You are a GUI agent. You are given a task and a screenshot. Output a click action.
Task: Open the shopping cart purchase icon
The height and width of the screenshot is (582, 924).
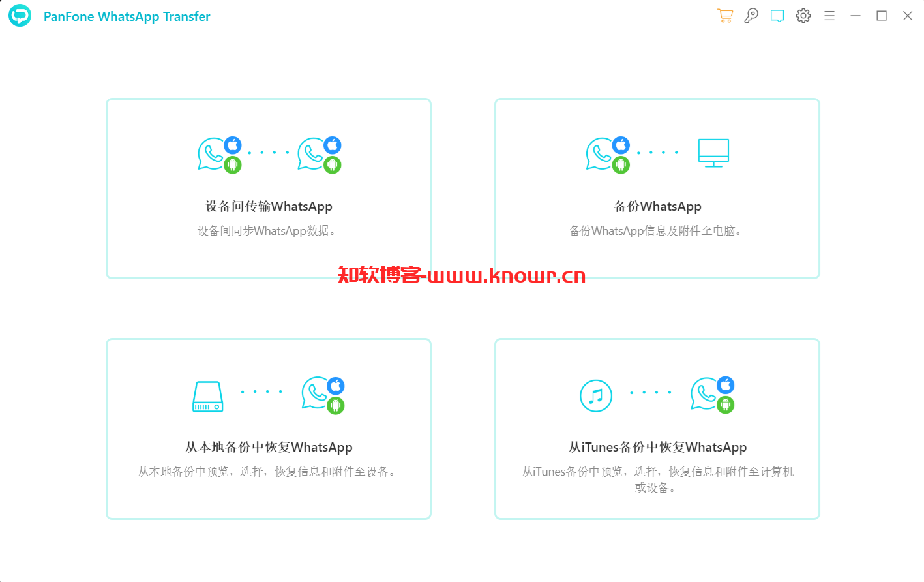click(725, 16)
